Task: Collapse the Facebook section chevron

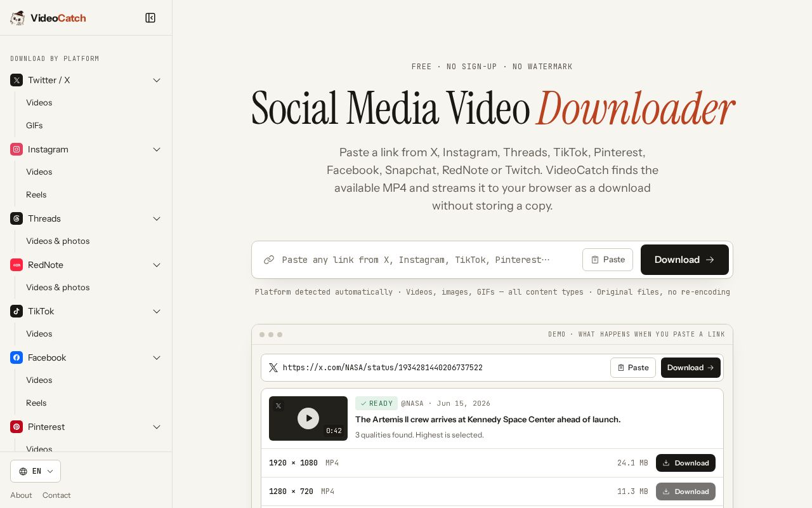Action: pyautogui.click(x=157, y=358)
